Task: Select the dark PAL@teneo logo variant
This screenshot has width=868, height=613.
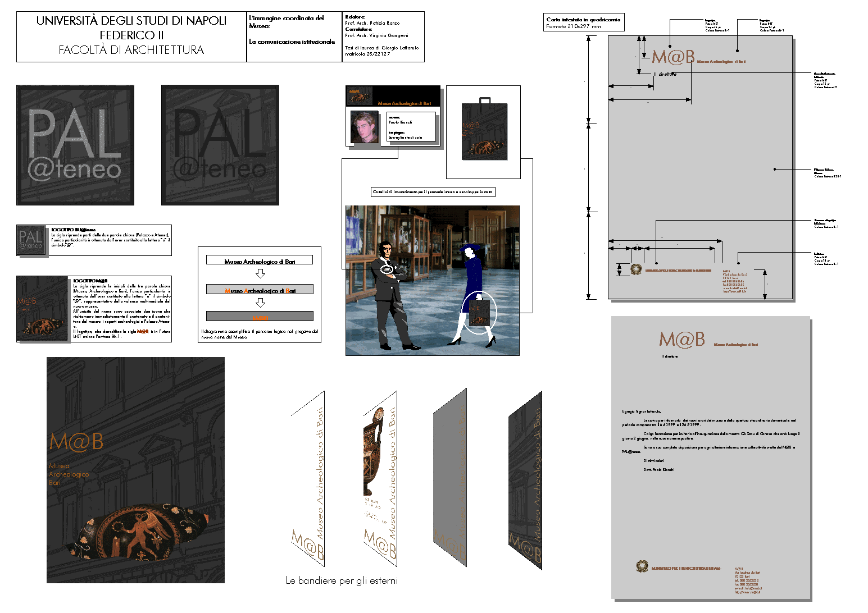Action: click(220, 145)
